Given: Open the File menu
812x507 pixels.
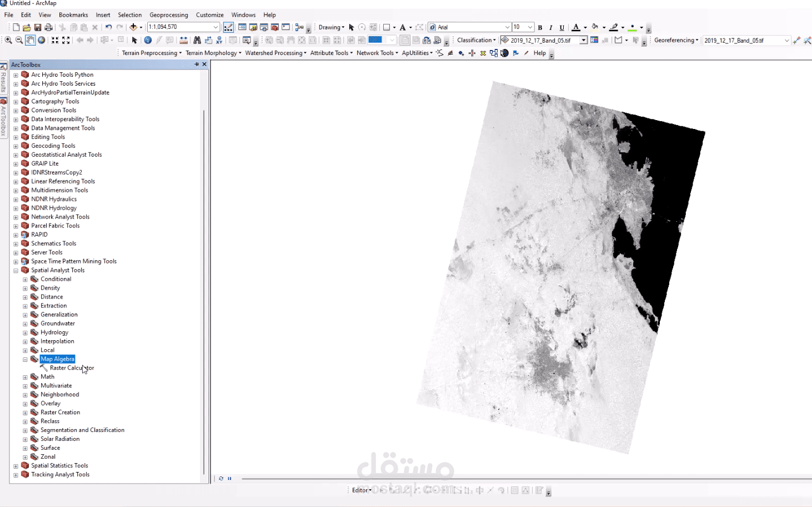Looking at the screenshot, I should tap(9, 15).
